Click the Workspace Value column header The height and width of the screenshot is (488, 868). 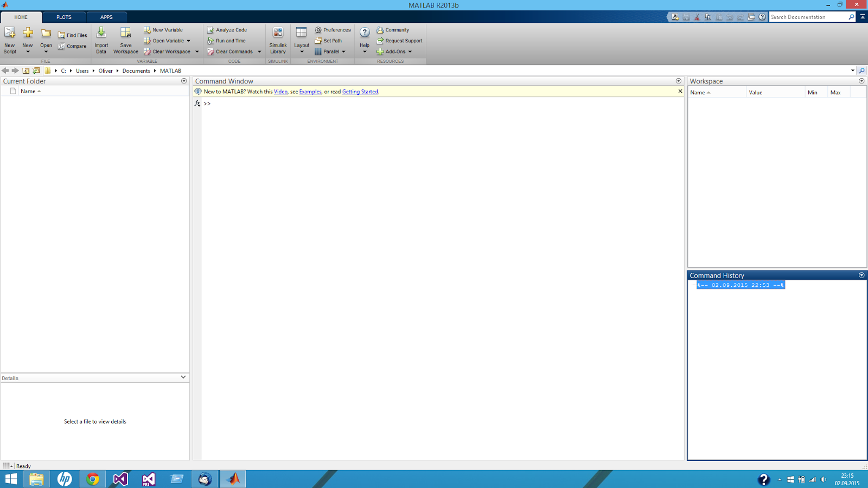775,92
